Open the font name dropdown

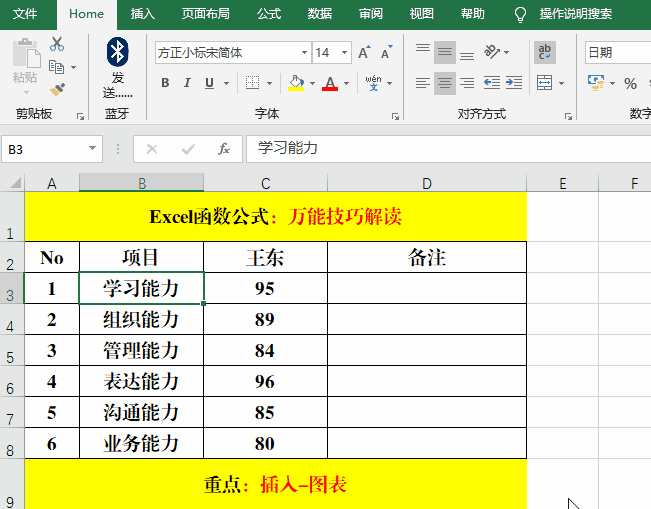[x=304, y=52]
